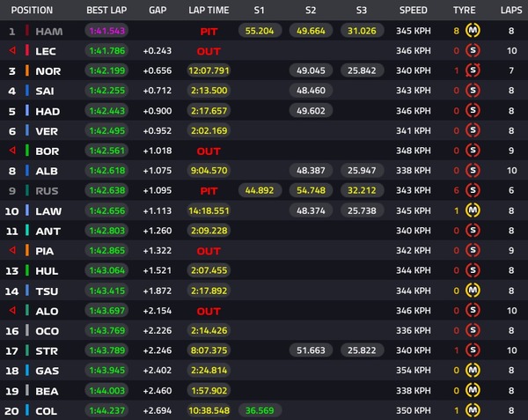Click the soft tyre icon in NOR's row
This screenshot has width=528, height=420.
coord(473,70)
